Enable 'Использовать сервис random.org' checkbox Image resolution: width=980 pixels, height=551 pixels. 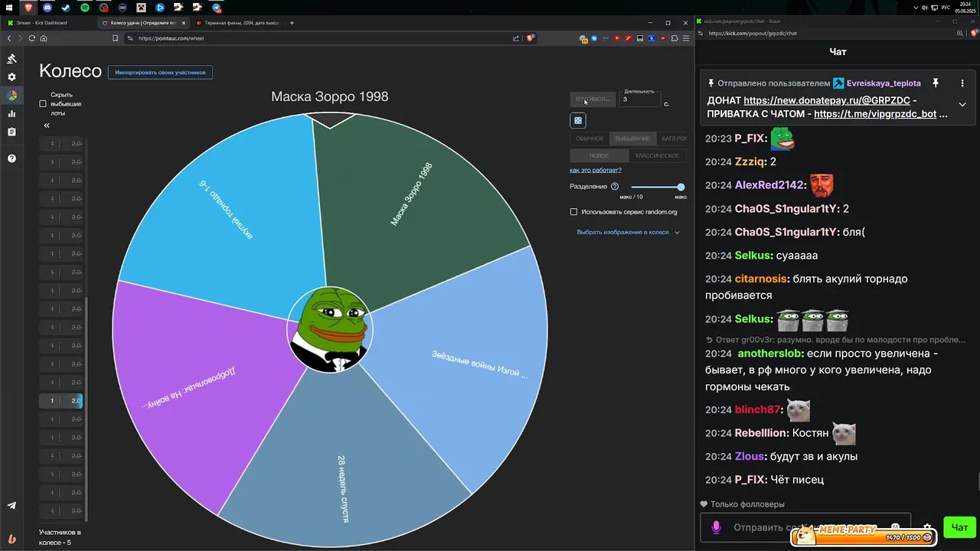point(573,212)
